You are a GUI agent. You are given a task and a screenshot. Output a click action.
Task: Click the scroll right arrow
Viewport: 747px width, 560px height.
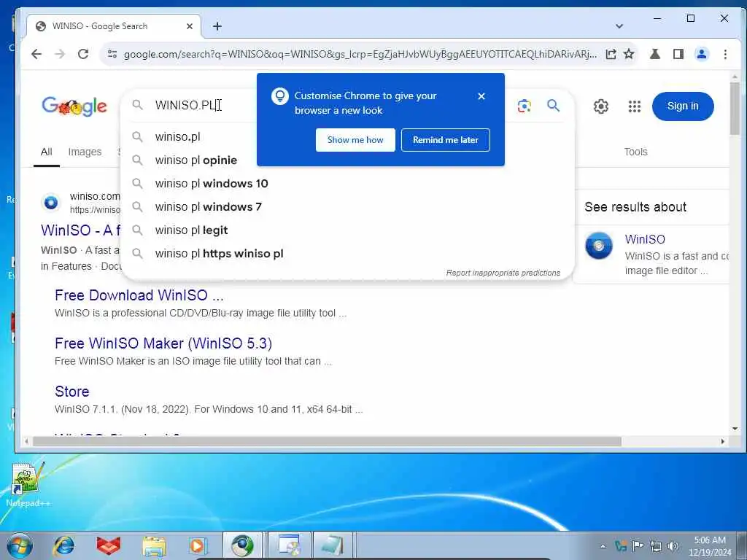[723, 441]
